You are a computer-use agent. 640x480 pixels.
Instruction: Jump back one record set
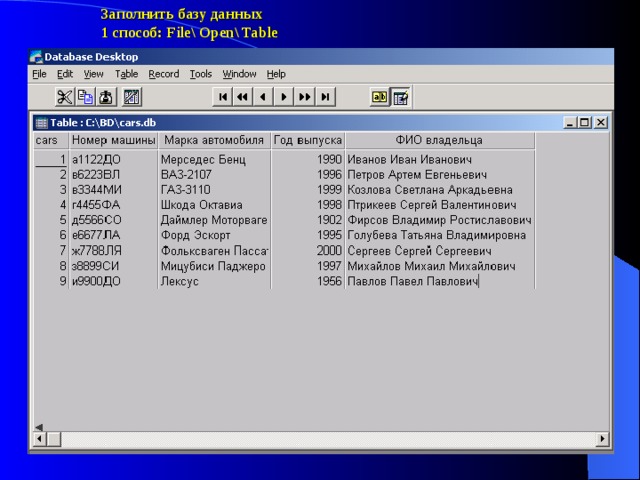(x=243, y=97)
